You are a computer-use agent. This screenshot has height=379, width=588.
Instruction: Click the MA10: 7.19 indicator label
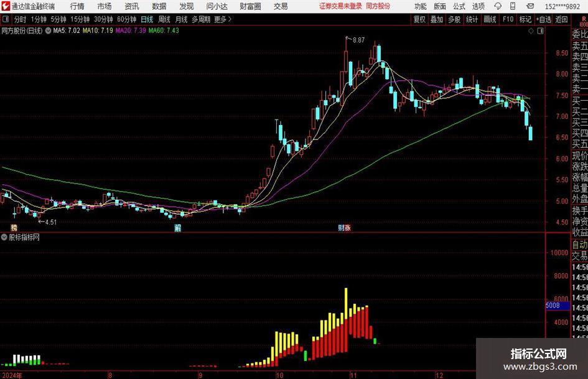tap(98, 30)
